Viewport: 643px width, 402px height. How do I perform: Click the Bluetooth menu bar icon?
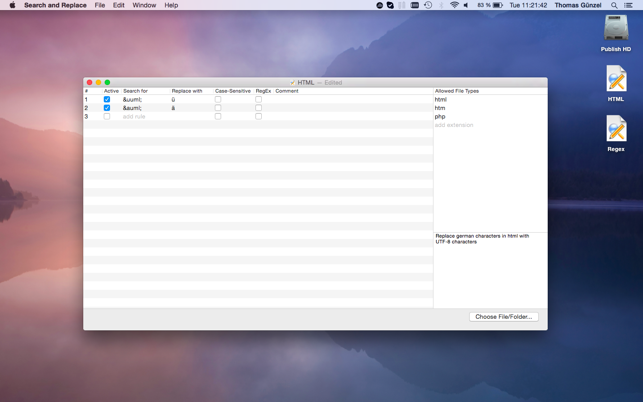(441, 5)
